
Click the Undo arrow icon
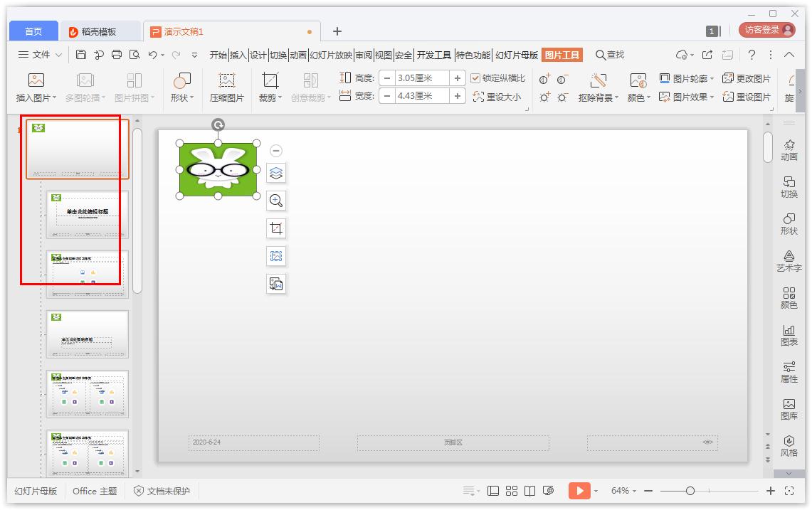(x=153, y=54)
